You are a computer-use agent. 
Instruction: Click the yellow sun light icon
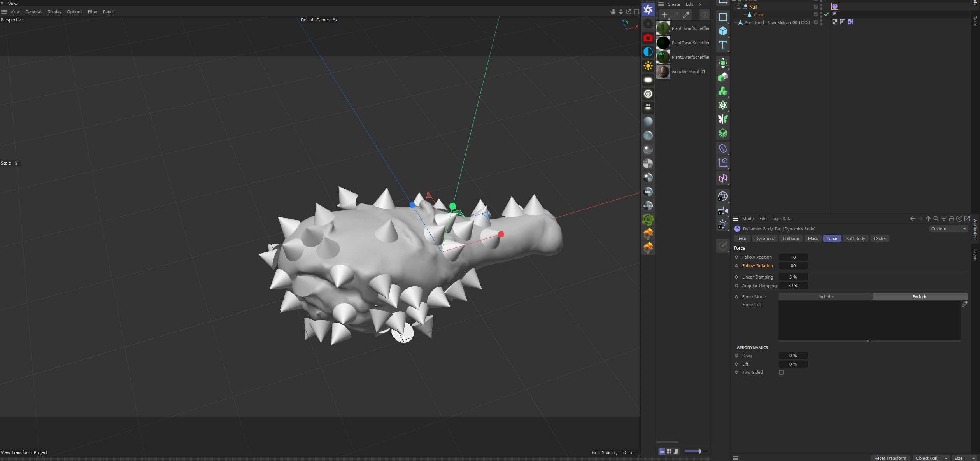click(x=648, y=66)
